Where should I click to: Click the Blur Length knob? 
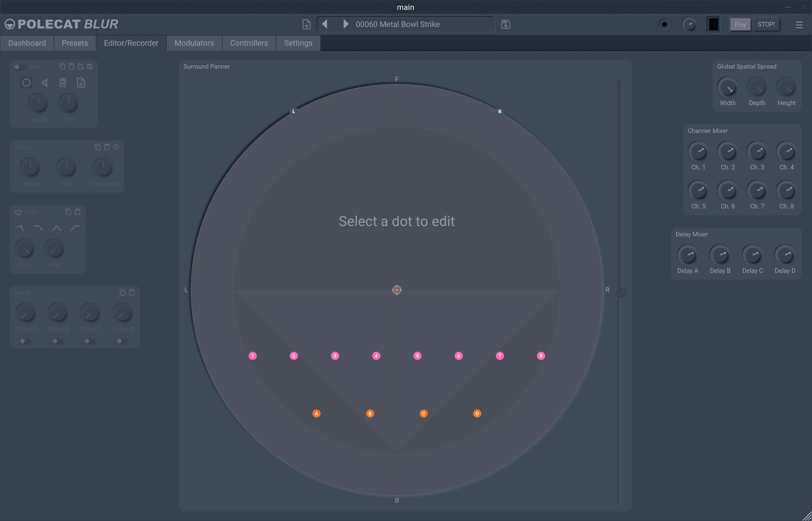pos(38,103)
